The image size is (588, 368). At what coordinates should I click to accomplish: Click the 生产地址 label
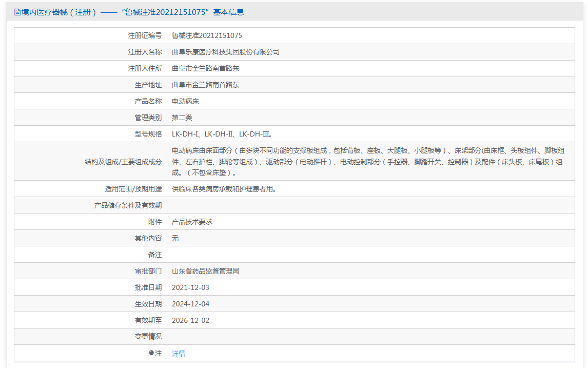click(x=148, y=85)
